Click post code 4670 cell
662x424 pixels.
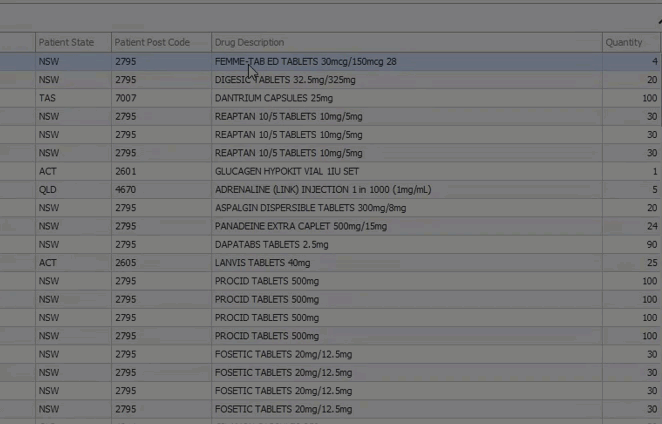[x=161, y=190]
